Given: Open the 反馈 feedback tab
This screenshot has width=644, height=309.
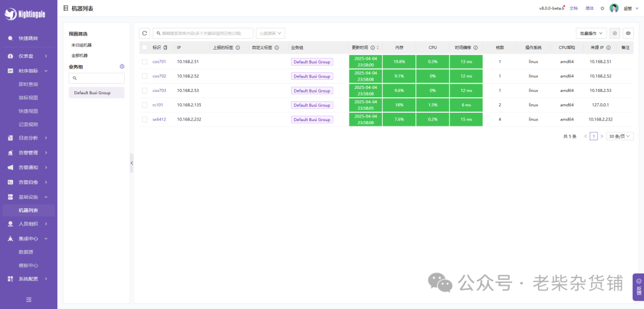Looking at the screenshot, I should (x=639, y=286).
